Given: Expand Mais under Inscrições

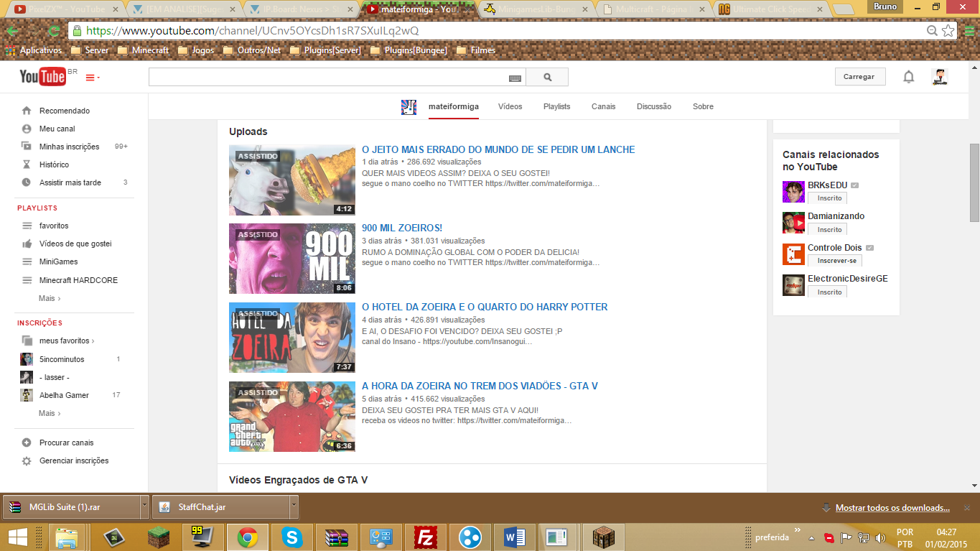Looking at the screenshot, I should (x=50, y=413).
